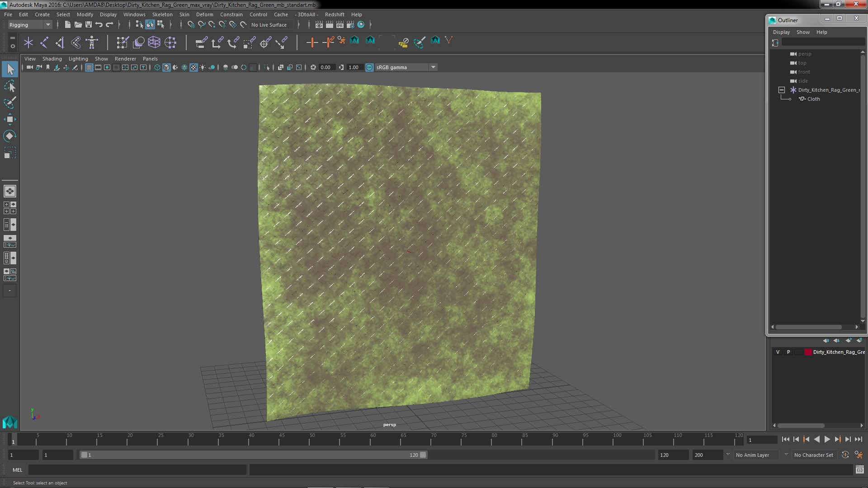Click the New Scene icon
The height and width of the screenshot is (488, 868).
click(67, 25)
